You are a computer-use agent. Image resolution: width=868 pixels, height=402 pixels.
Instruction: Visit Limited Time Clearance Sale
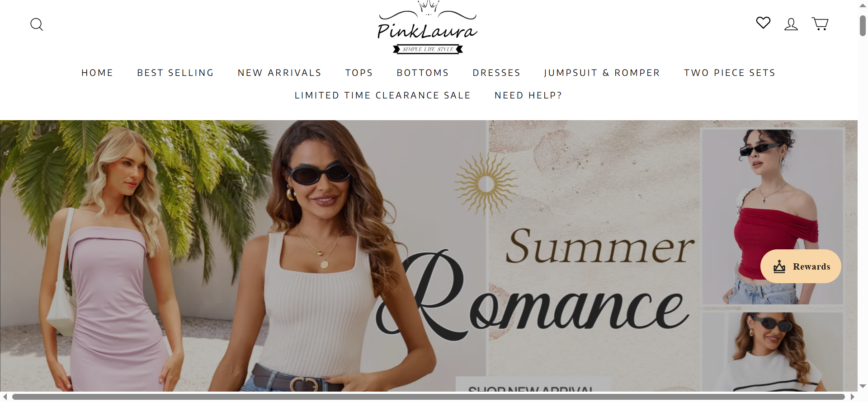click(x=382, y=95)
